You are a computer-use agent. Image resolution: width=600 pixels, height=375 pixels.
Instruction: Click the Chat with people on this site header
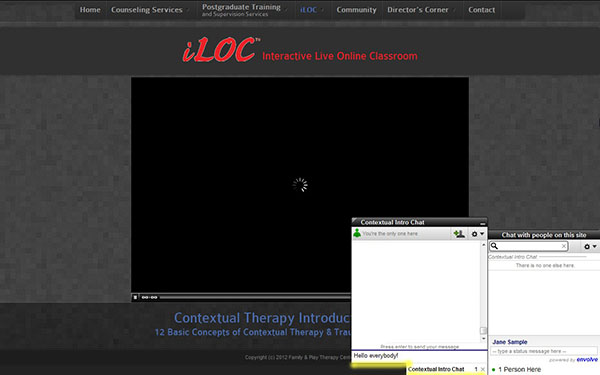click(x=544, y=235)
